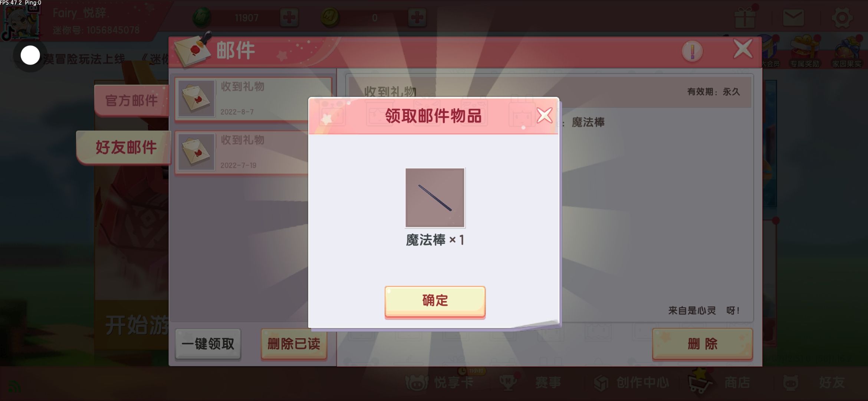This screenshot has width=868, height=401.
Task: Click the 魔法棒 item thumbnail
Action: (x=435, y=198)
